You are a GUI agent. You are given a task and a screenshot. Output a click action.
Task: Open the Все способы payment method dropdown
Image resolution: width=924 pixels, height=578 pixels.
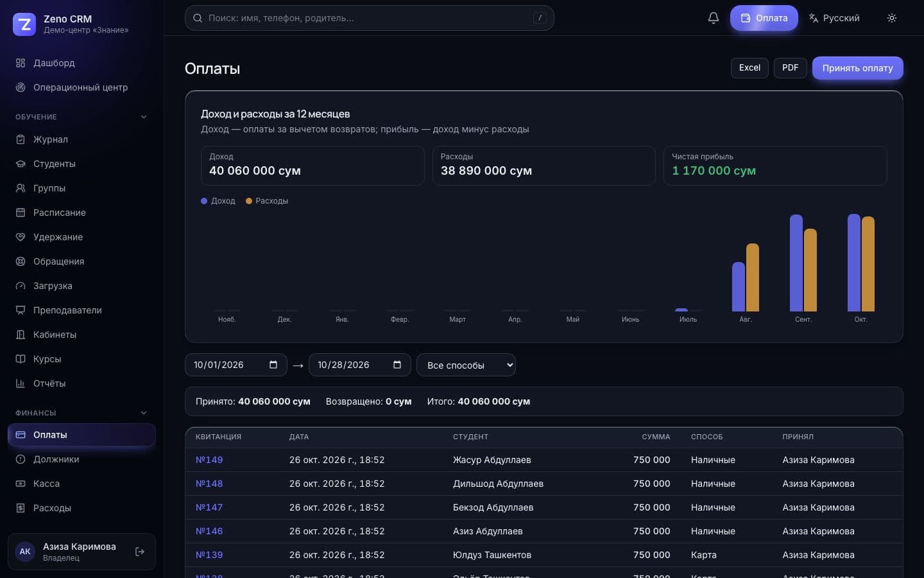(x=466, y=365)
